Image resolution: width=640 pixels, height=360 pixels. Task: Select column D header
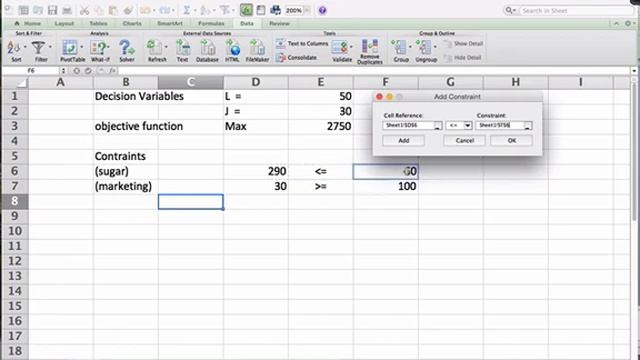(256, 82)
